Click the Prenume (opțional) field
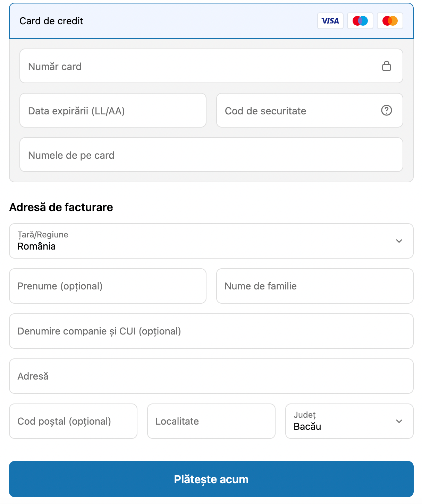 tap(108, 286)
